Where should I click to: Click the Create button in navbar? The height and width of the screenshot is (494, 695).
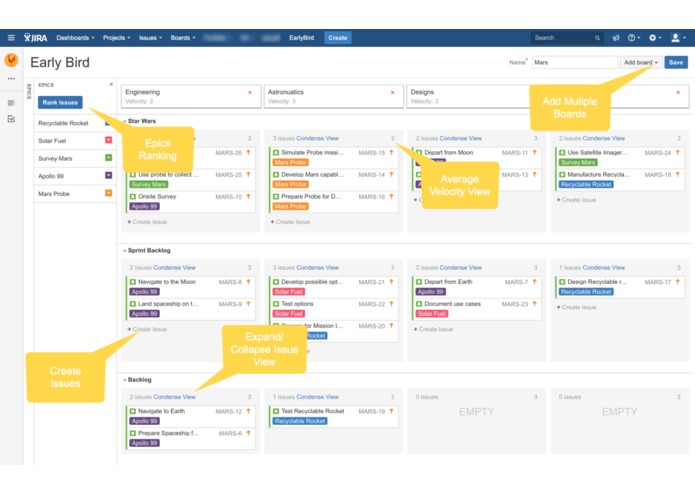338,38
